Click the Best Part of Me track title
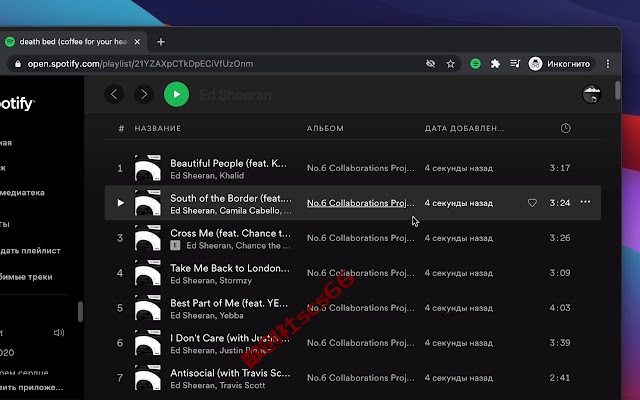 click(x=229, y=303)
